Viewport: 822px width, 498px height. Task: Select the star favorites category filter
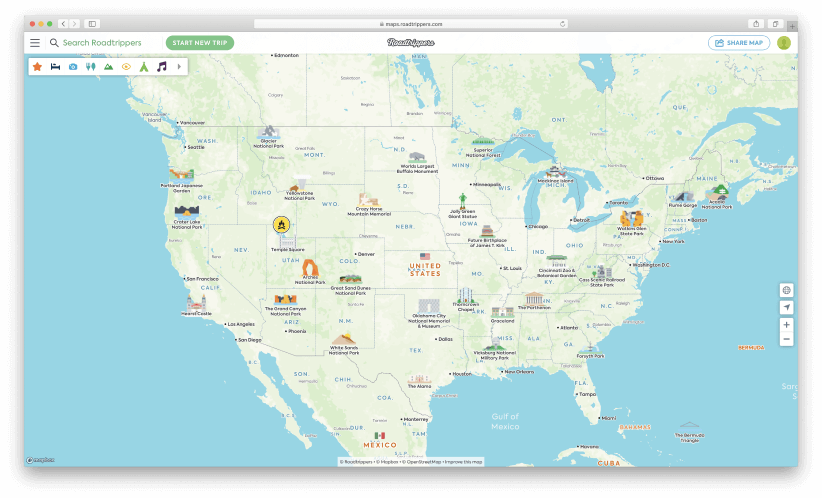click(x=37, y=67)
